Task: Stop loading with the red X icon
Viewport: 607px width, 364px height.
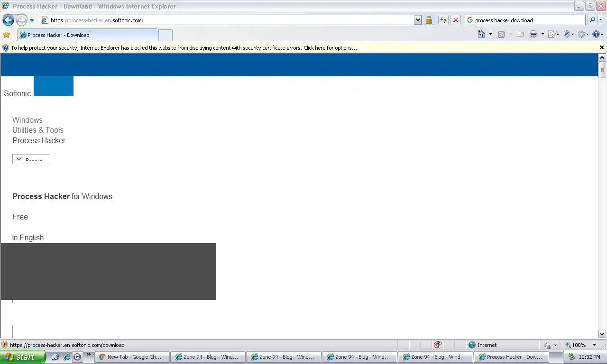Action: (456, 20)
